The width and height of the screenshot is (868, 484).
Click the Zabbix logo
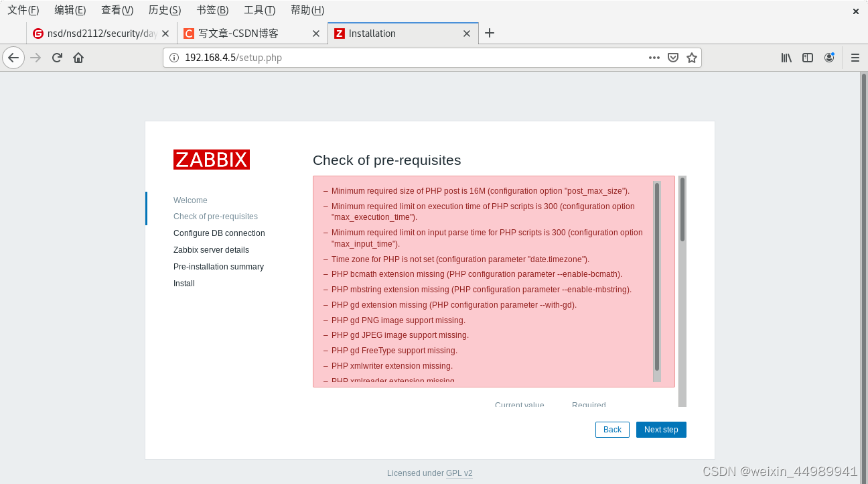coord(212,160)
